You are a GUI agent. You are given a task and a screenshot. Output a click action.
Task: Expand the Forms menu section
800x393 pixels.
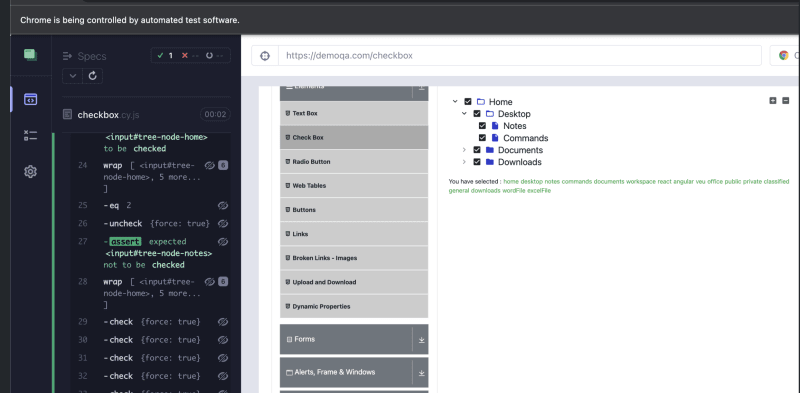(354, 339)
